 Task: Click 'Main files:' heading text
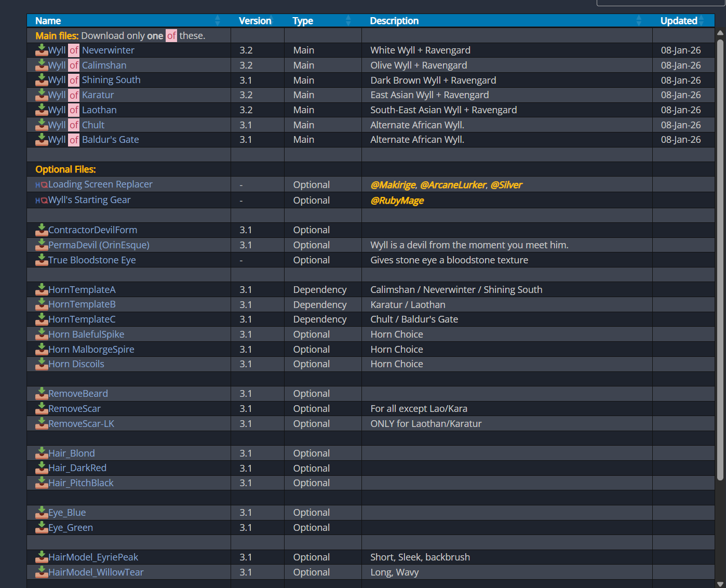click(57, 36)
